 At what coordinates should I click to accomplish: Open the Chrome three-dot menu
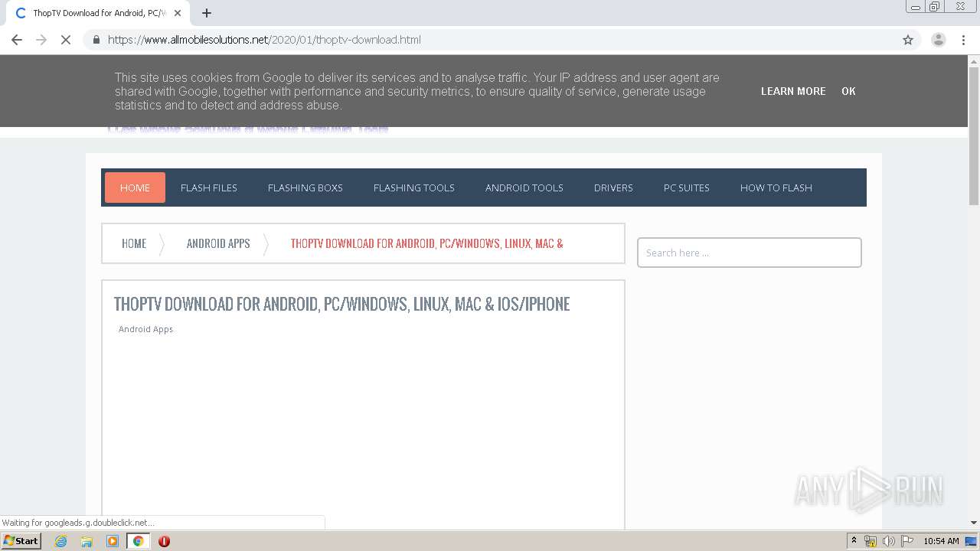(963, 40)
